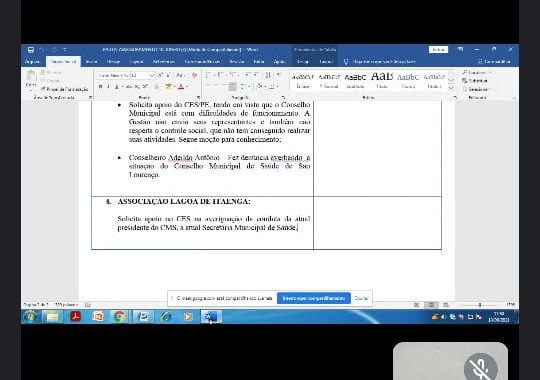The image size is (540, 380).
Task: Click the heading ASSOCIAÇÃO LAGOA DE ITAENGA
Action: coord(184,202)
